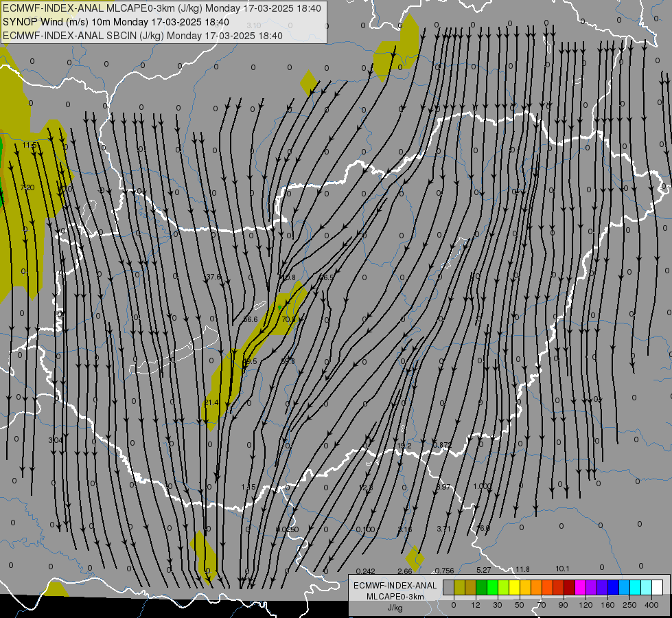Click the 37.6 value on map
Screen dimensions: 672x618
coord(213,277)
